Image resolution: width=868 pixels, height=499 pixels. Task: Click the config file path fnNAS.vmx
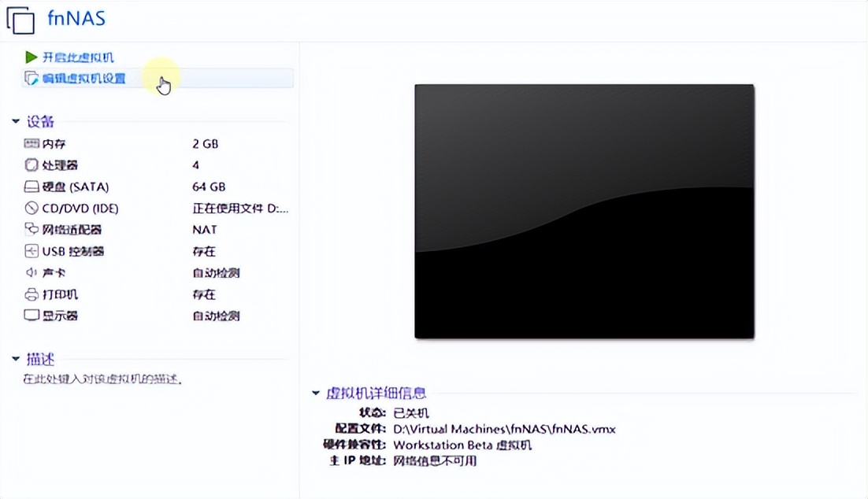pyautogui.click(x=504, y=429)
